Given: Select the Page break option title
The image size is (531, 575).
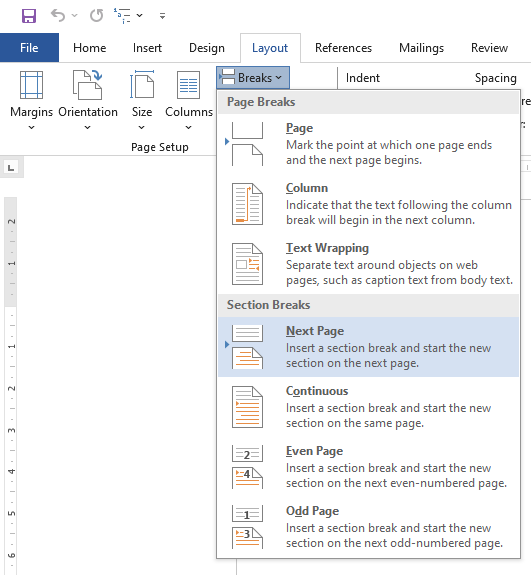Looking at the screenshot, I should tap(299, 128).
